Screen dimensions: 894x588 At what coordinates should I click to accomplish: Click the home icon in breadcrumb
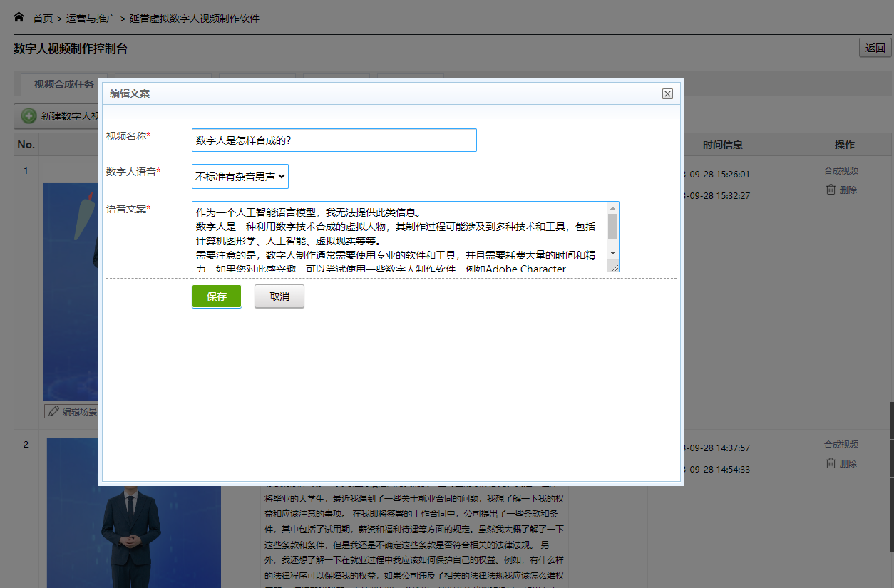(x=19, y=16)
